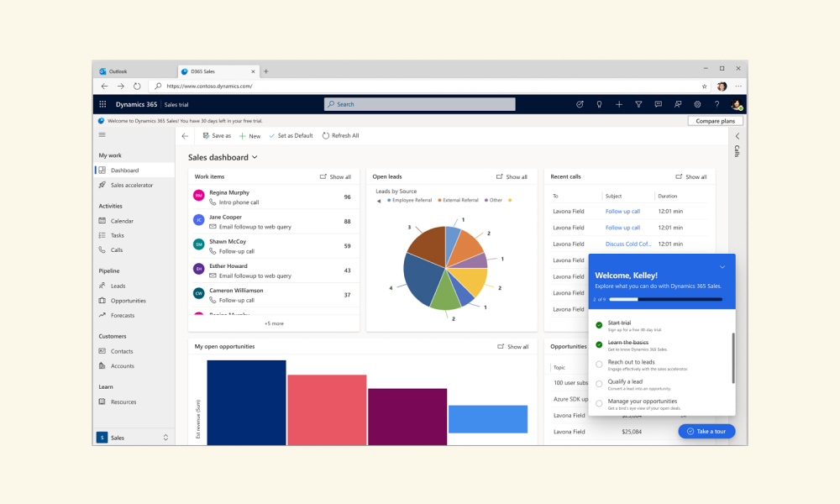Open the settings gear in header
This screenshot has width=840, height=504.
[x=697, y=104]
